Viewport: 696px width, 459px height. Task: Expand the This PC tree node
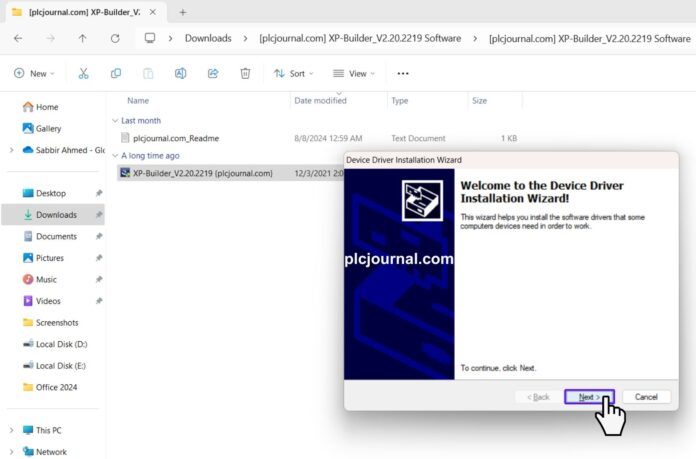point(12,430)
